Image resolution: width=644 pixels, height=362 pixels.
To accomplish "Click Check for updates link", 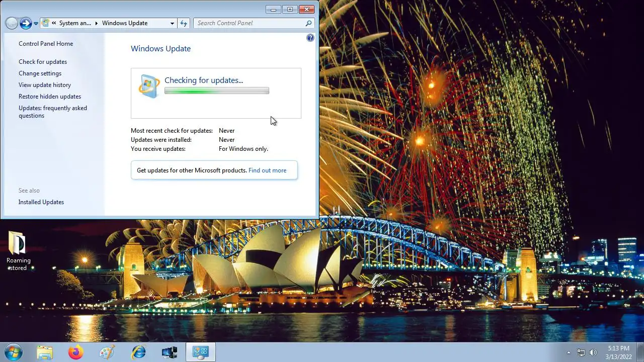I will [43, 62].
